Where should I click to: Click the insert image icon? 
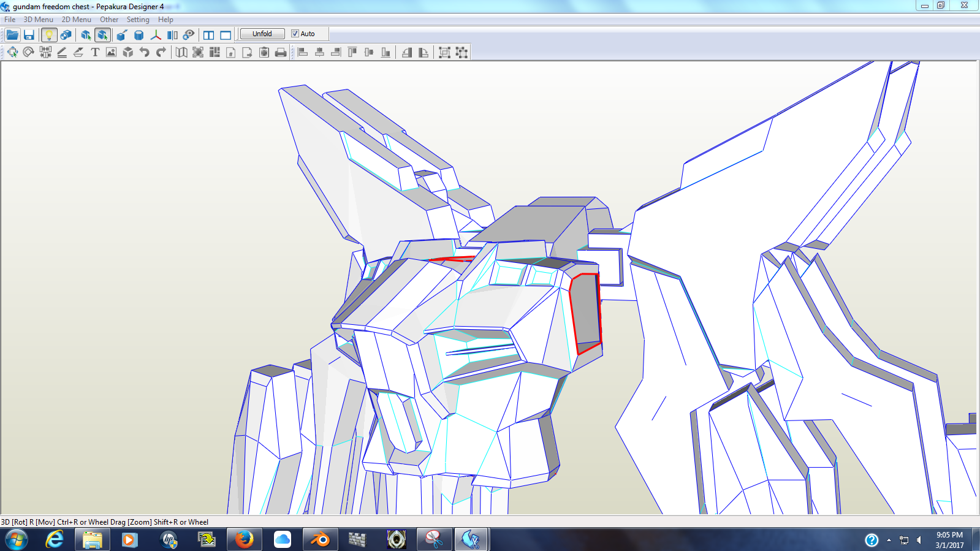(111, 52)
